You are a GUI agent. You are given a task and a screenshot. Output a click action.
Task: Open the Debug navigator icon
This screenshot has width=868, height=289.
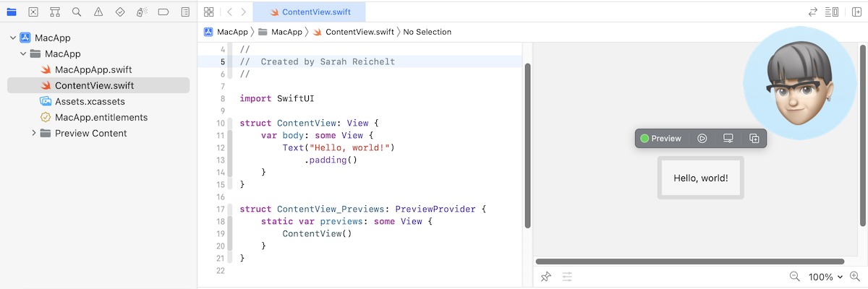142,12
